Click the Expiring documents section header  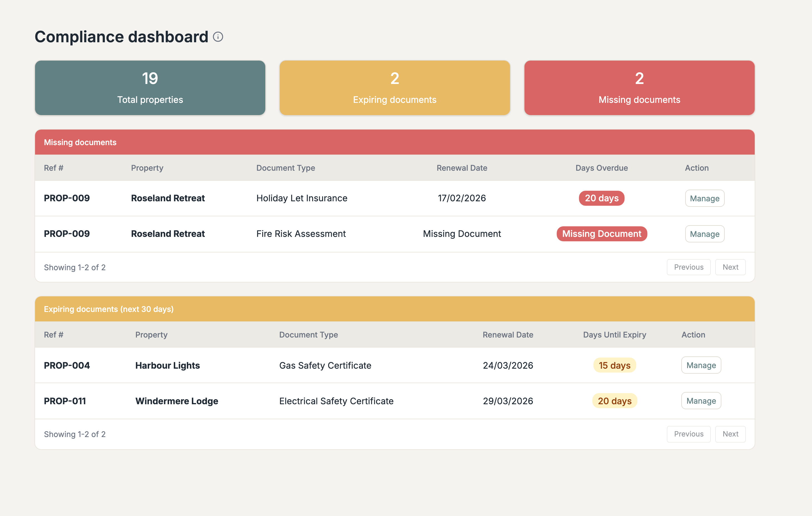(108, 309)
